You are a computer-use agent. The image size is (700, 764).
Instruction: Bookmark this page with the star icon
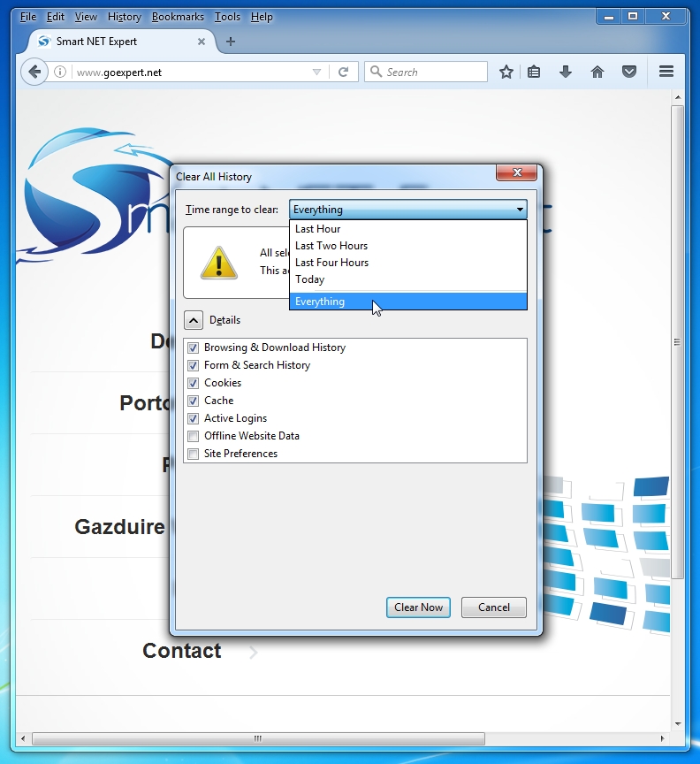coord(506,73)
